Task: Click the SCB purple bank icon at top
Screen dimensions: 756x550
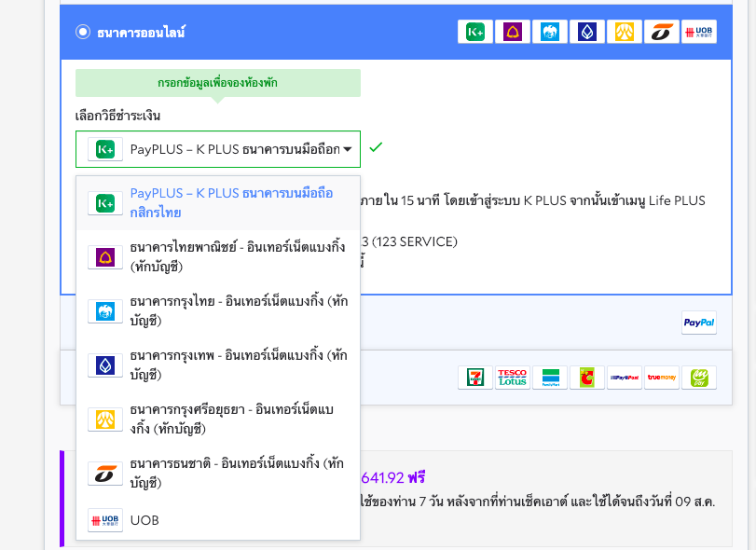Action: [512, 31]
